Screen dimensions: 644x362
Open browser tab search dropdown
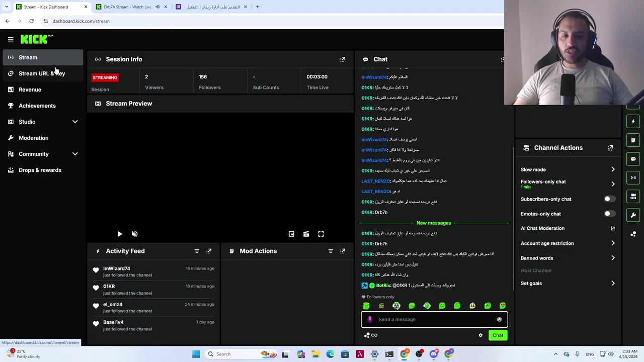pos(6,7)
